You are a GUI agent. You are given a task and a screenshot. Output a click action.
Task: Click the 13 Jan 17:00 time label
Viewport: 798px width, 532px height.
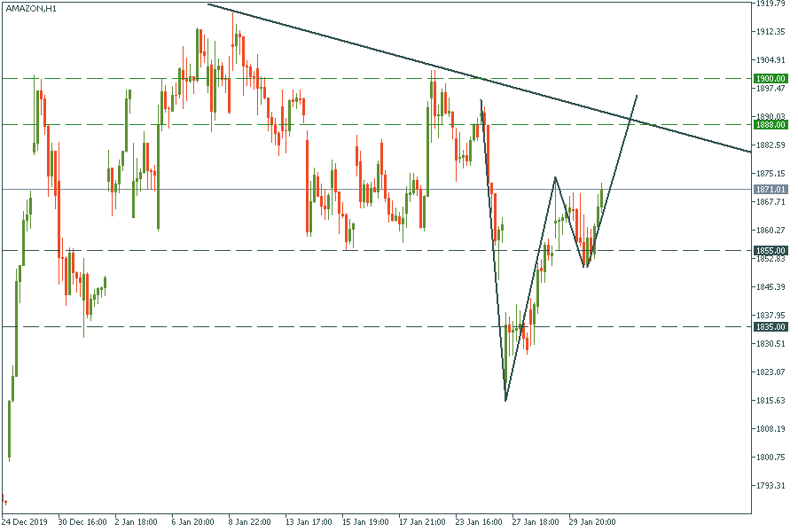[309, 522]
